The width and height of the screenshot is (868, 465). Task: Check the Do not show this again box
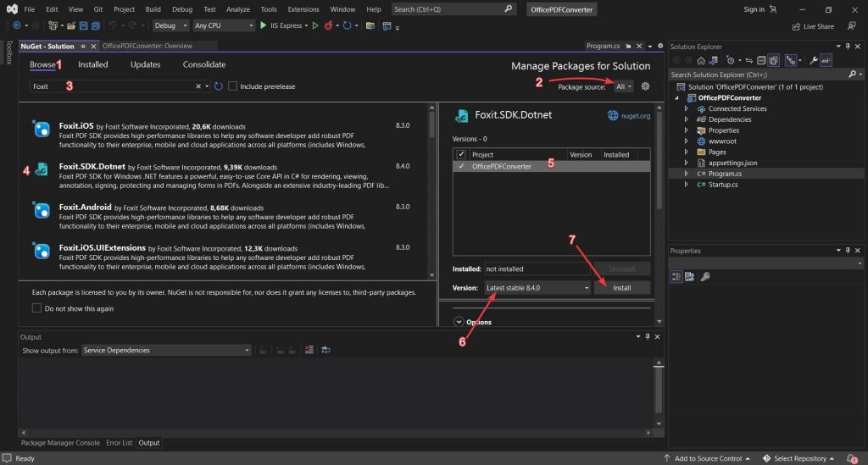[36, 308]
